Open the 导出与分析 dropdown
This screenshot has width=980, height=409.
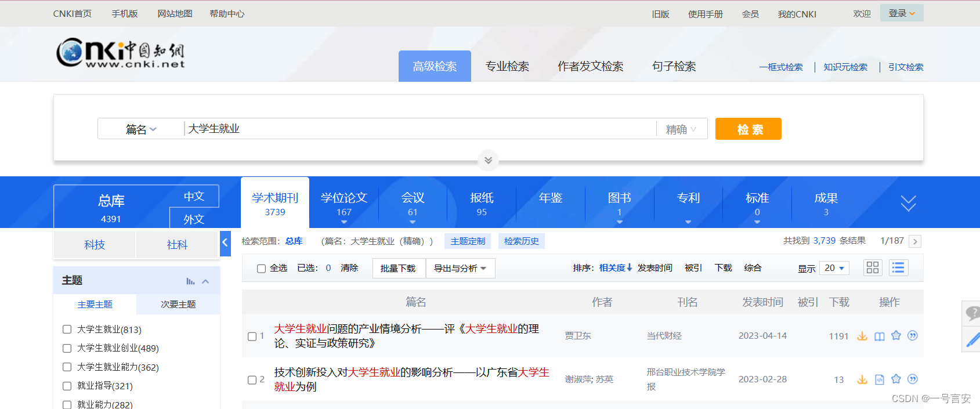click(x=461, y=269)
